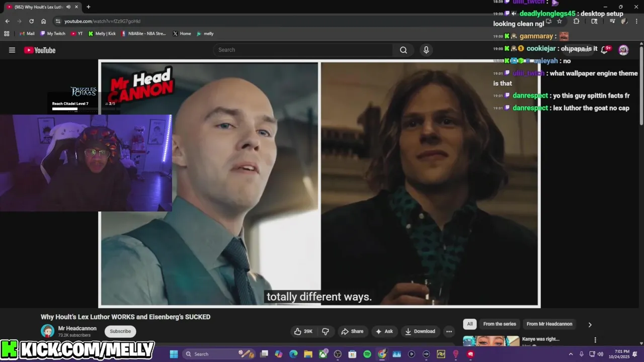Download the video
Image resolution: width=644 pixels, height=362 pixels.
pos(421,331)
